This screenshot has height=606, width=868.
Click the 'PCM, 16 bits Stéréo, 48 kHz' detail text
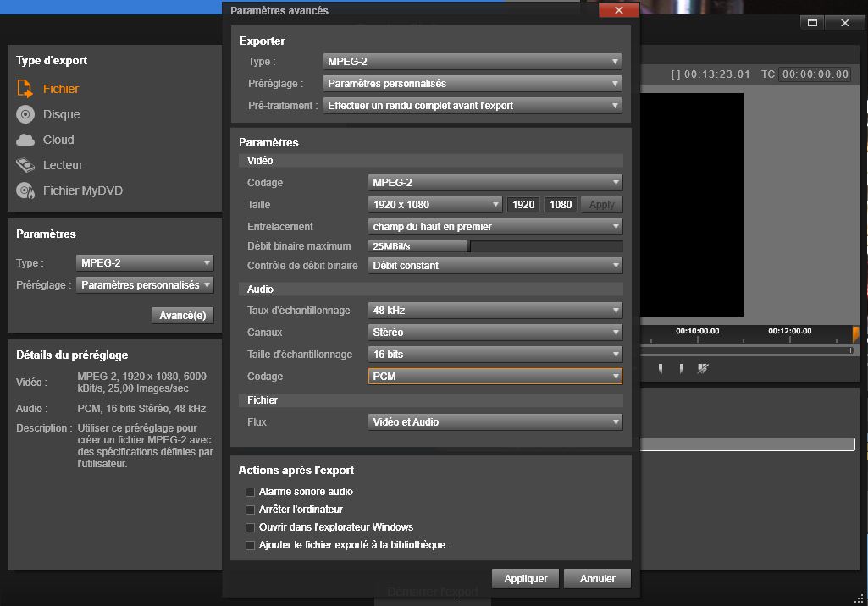141,409
